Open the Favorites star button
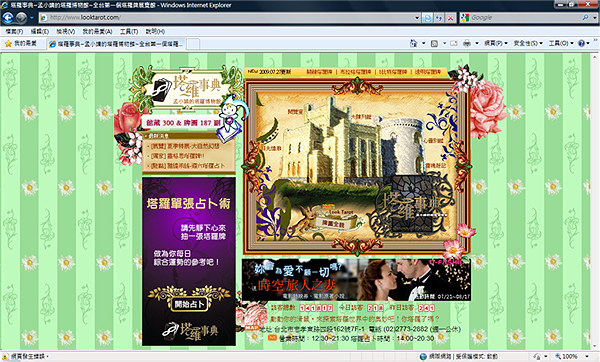 pyautogui.click(x=21, y=44)
